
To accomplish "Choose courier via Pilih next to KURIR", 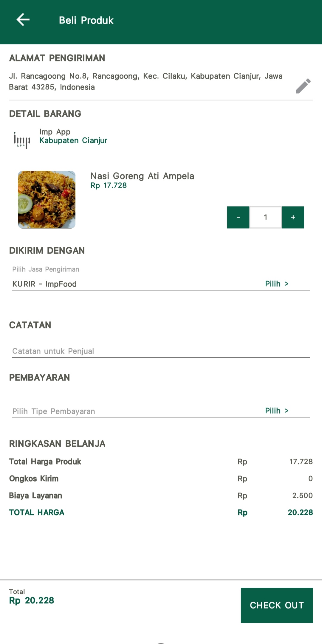I will [277, 284].
